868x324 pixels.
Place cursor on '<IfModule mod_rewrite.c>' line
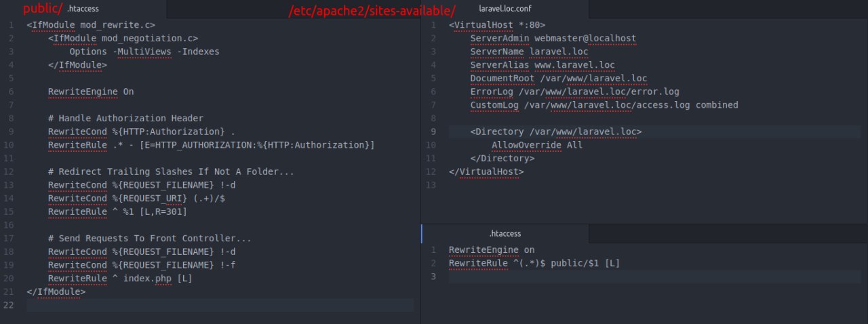point(91,25)
